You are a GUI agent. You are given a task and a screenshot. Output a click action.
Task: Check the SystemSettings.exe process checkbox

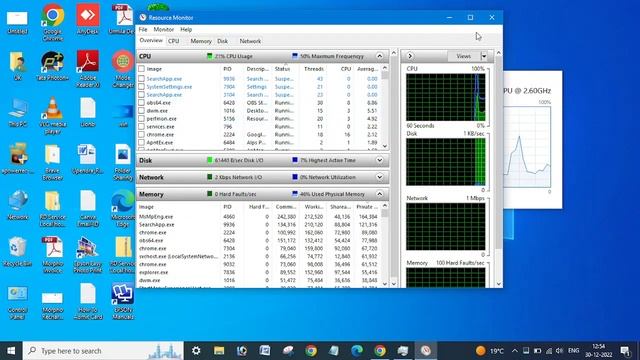[141, 87]
